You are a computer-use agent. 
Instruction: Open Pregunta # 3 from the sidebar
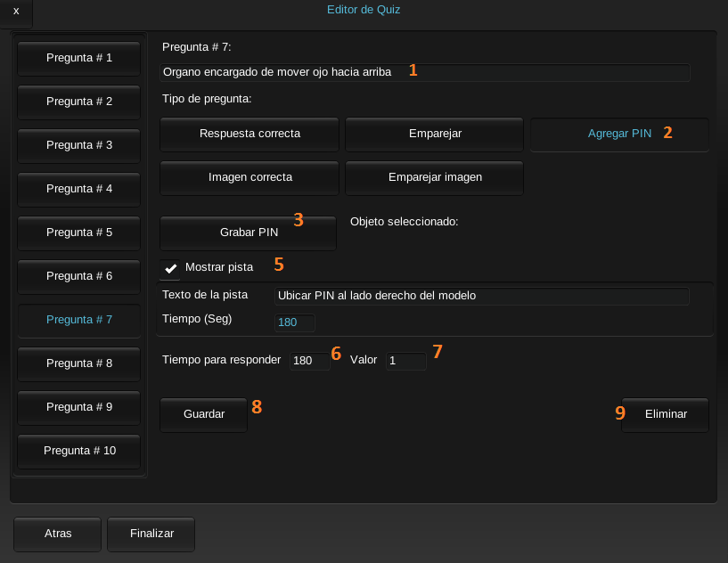pos(79,146)
